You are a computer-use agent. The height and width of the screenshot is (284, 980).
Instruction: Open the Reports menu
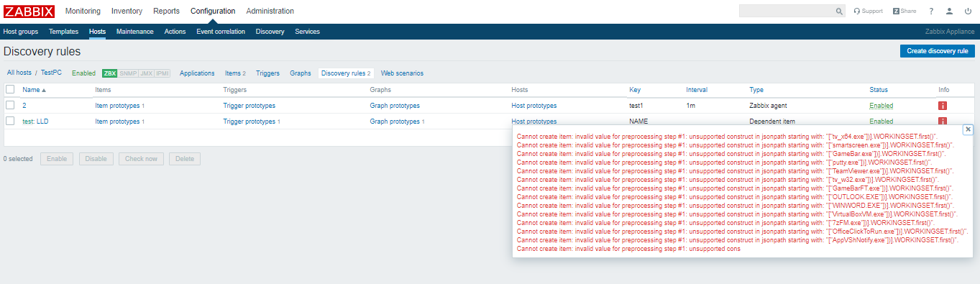(x=167, y=11)
